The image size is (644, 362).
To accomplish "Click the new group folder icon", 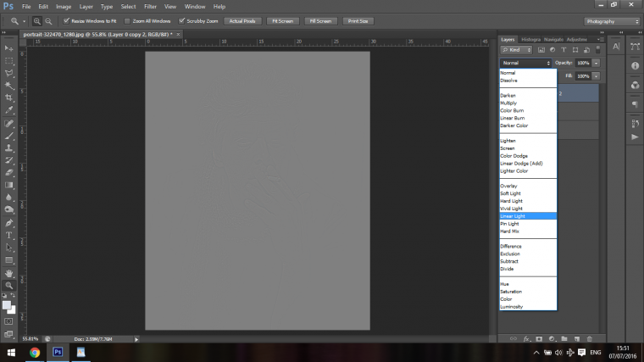I will tap(564, 338).
